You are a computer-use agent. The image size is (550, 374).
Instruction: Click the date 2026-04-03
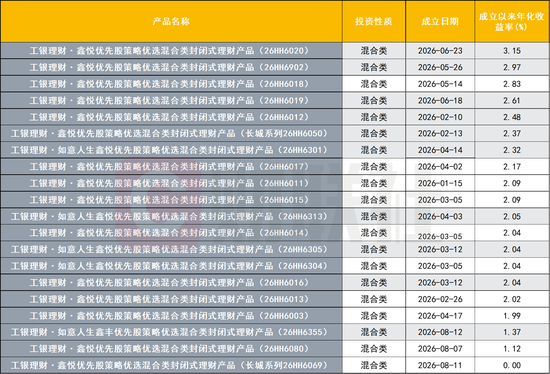coord(440,216)
